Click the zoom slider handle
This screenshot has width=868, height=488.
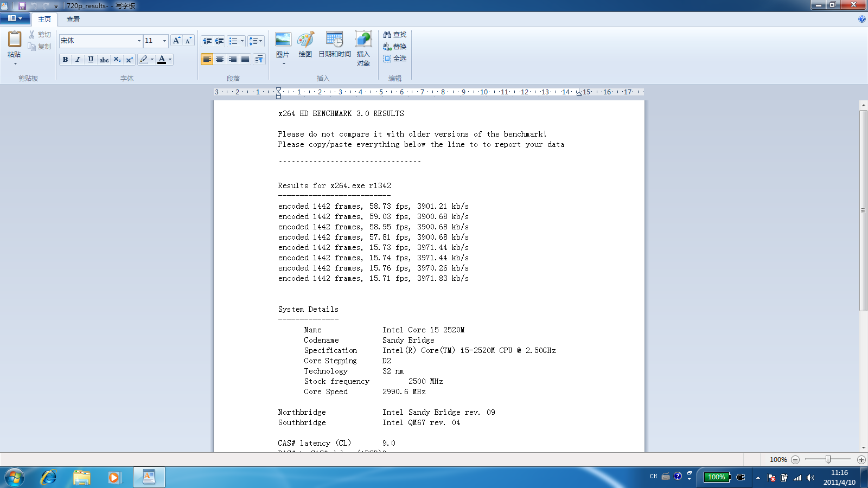click(828, 459)
